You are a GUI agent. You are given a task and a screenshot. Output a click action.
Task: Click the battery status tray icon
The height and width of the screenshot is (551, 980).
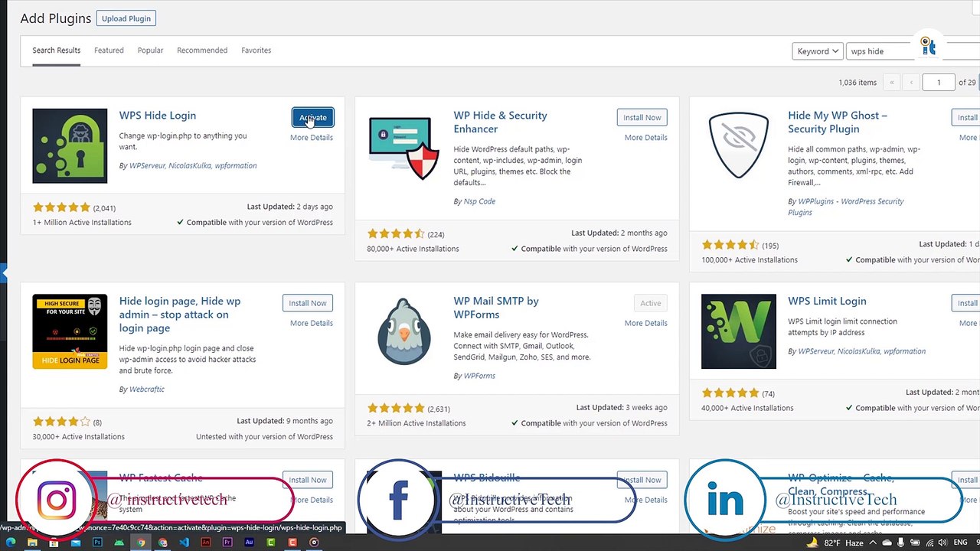coord(915,543)
